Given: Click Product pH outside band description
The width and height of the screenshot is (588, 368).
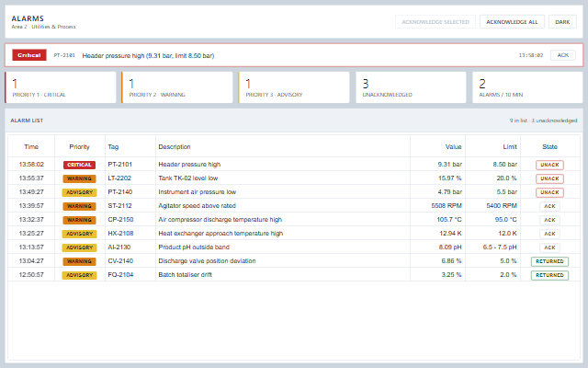Looking at the screenshot, I should tap(194, 247).
